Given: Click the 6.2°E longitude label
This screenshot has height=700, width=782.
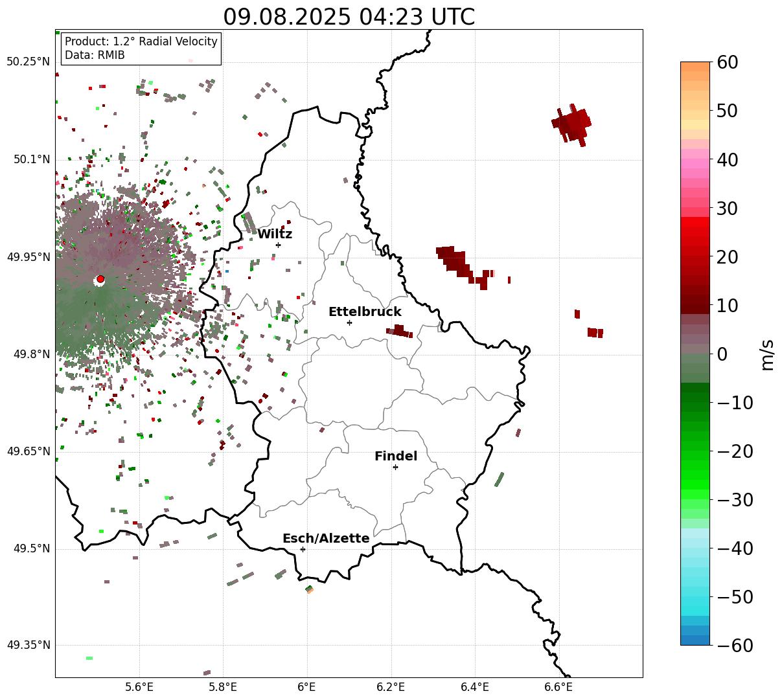Looking at the screenshot, I should [x=391, y=688].
